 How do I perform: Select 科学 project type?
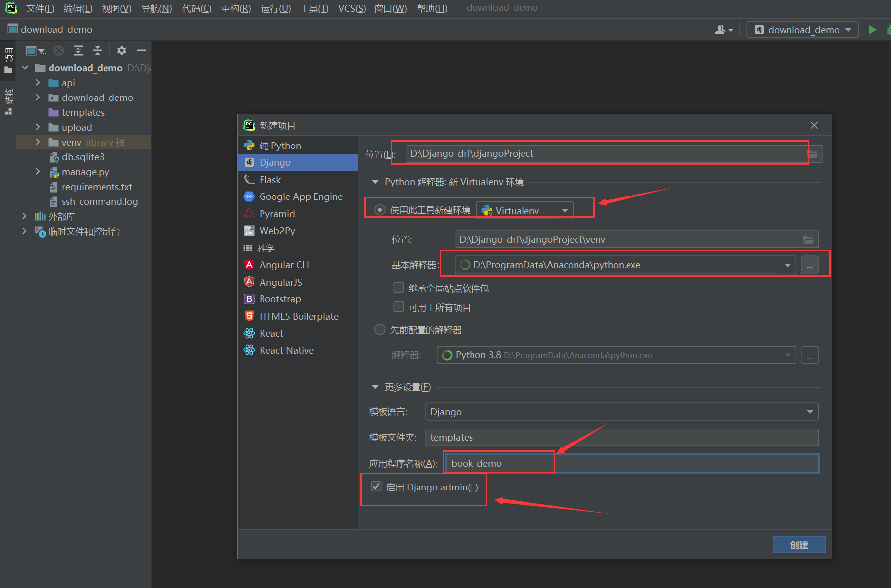[x=298, y=248]
